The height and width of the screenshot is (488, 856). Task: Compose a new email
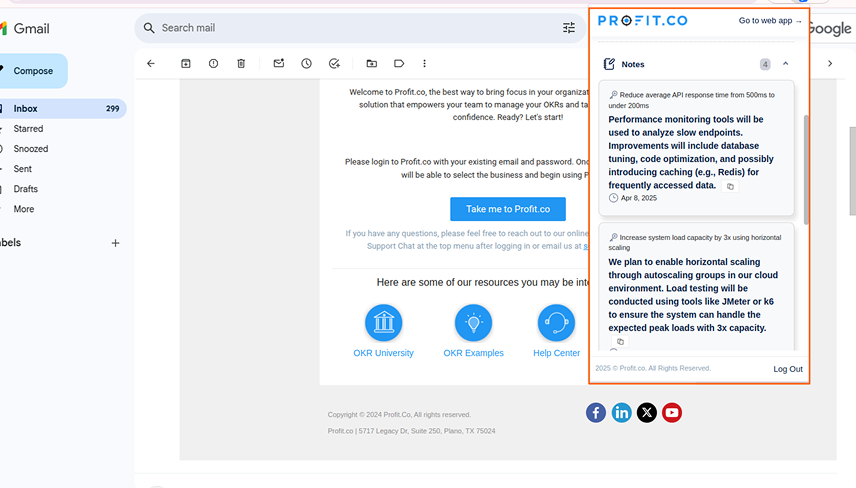point(33,71)
